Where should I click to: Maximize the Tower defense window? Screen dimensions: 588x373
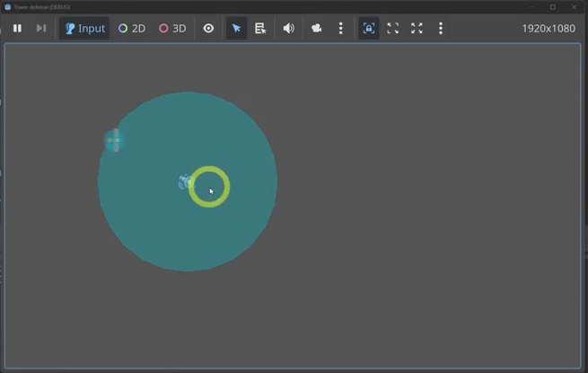click(x=553, y=7)
